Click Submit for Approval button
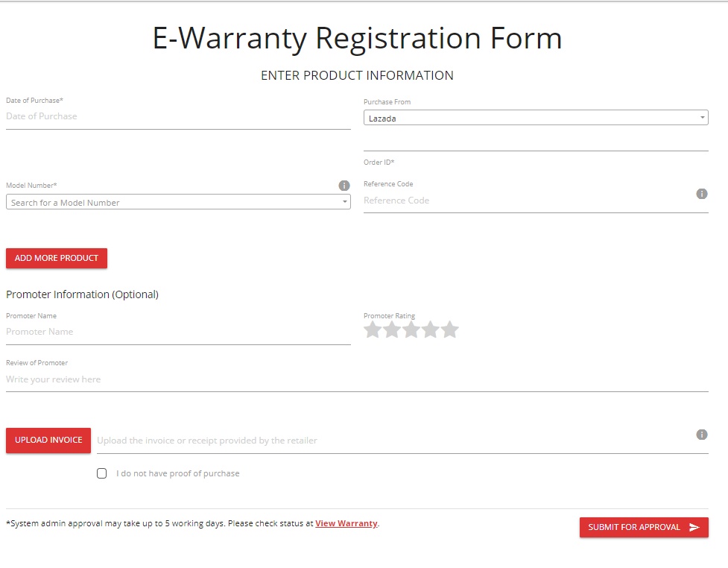This screenshot has height=568, width=728. pos(644,527)
